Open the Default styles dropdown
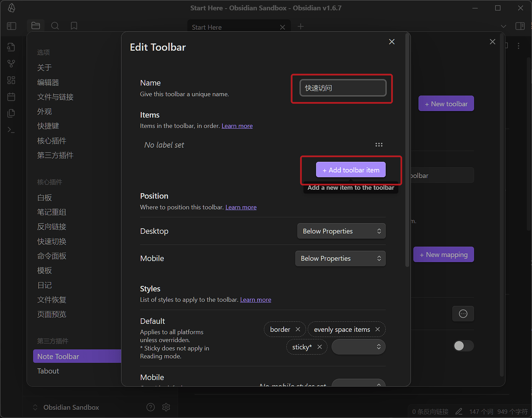Viewport: 532px width, 418px height. click(358, 347)
